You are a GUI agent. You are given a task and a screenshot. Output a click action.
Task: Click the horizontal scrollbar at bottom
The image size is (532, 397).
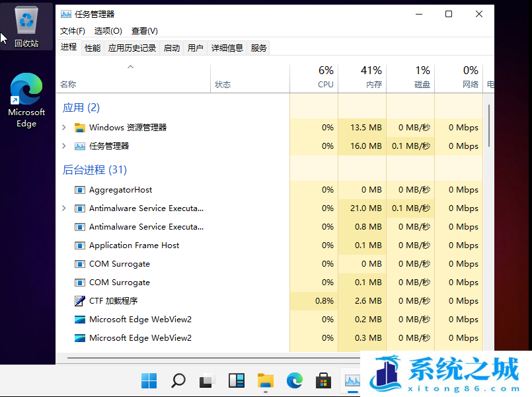[x=213, y=357]
